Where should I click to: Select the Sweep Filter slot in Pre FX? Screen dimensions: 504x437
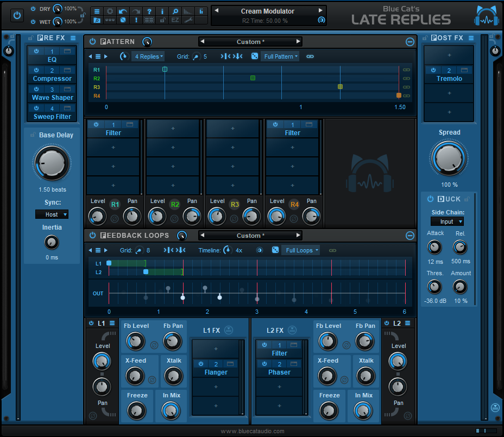coord(52,116)
